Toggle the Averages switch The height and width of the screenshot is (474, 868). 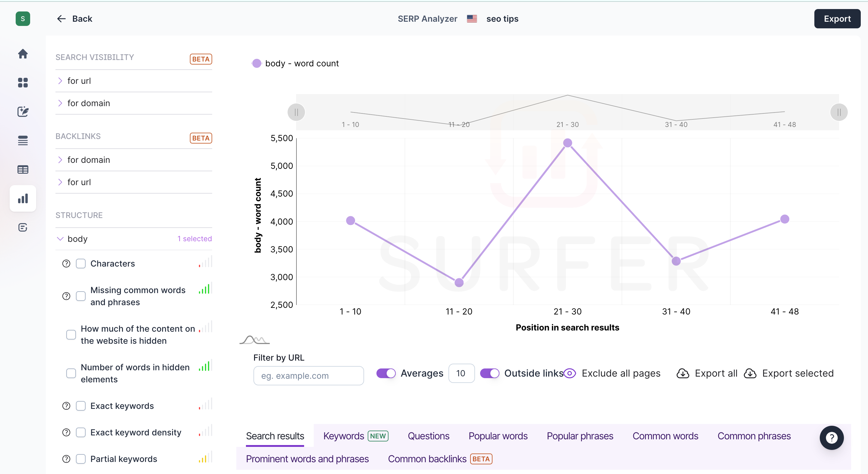[x=386, y=373]
